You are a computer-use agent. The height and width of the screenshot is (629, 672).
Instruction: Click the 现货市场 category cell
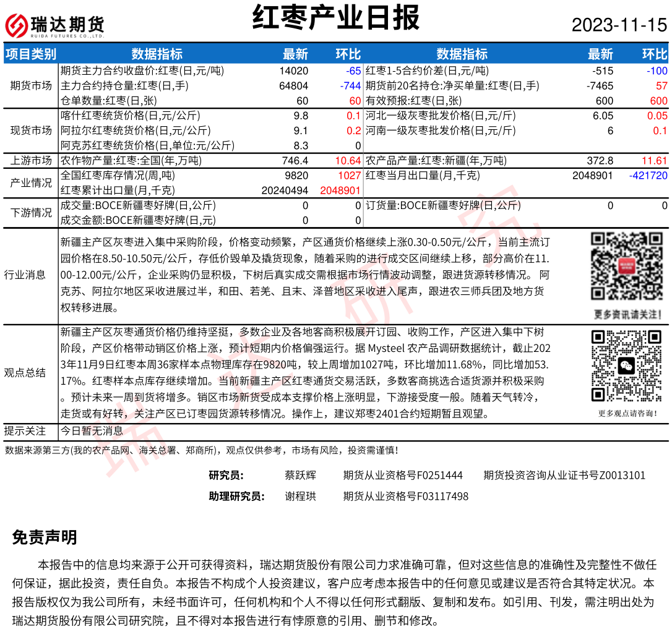coord(31,131)
